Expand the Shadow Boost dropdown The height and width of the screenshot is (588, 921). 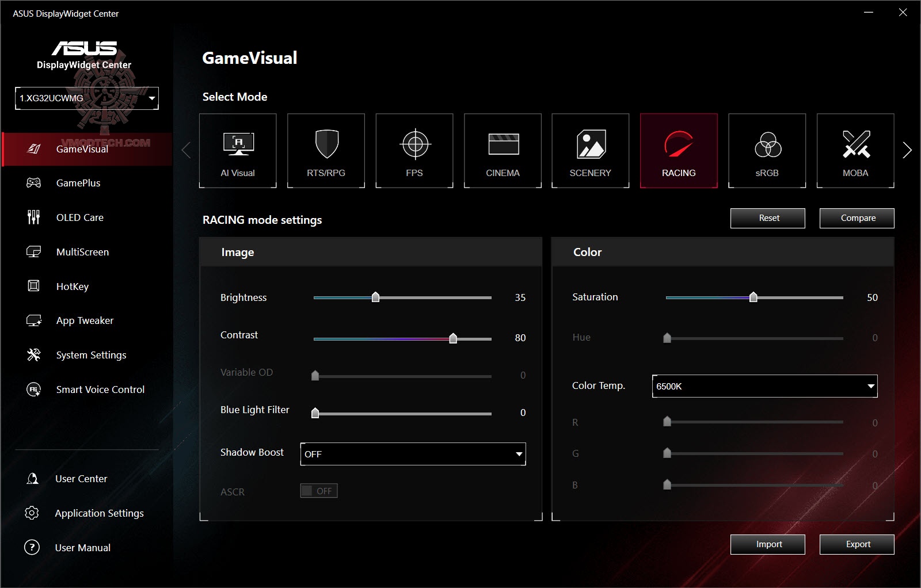pyautogui.click(x=413, y=454)
